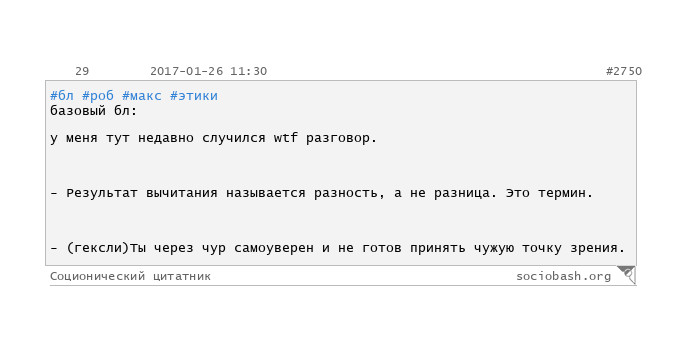This screenshot has height=360, width=676.
Task: Open the #роб hashtag
Action: (98, 95)
